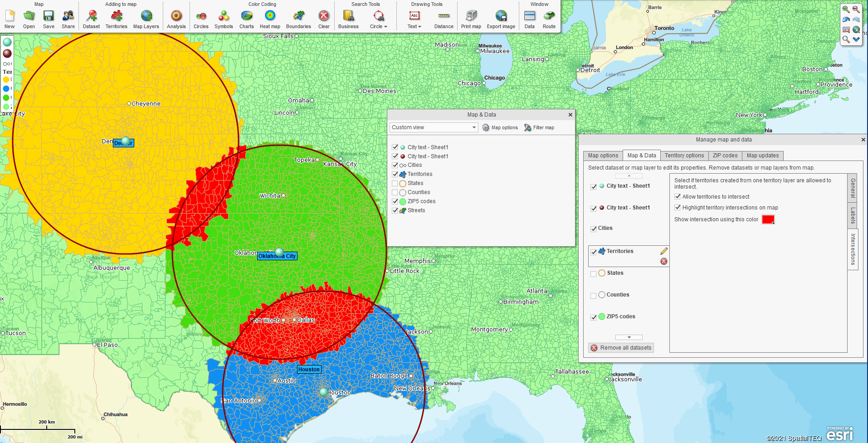The width and height of the screenshot is (868, 443).
Task: Create a new map with New
Action: [x=10, y=19]
